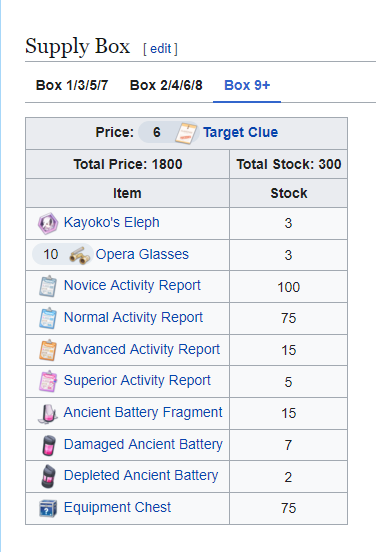Viewport: 376px width, 552px height.
Task: Switch to the Box 1/3/5/7 tab
Action: [x=72, y=85]
